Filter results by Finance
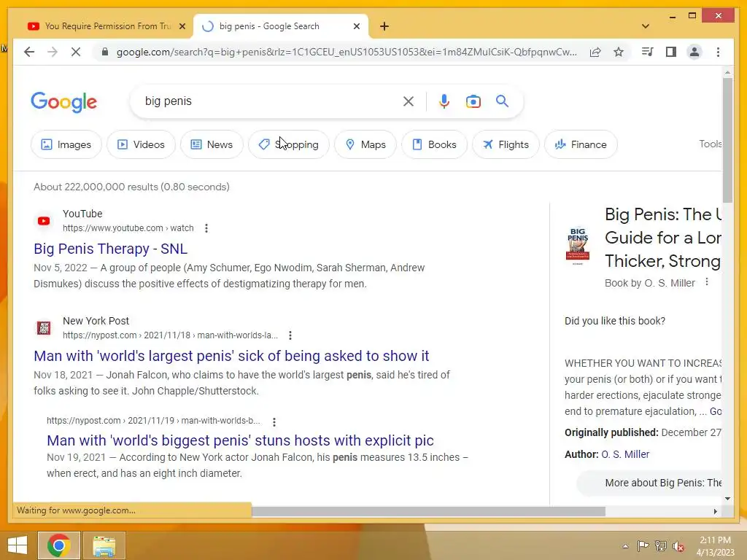Viewport: 747px width, 560px height. [x=581, y=144]
